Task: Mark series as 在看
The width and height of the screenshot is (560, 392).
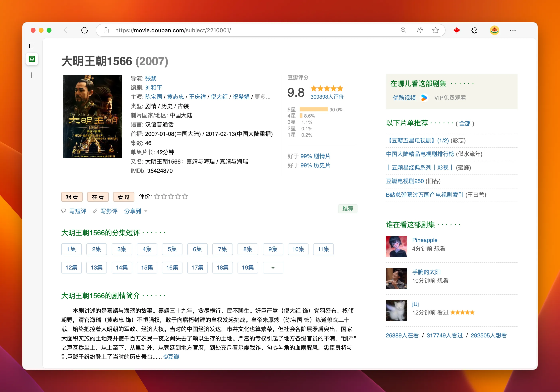Action: click(x=98, y=197)
